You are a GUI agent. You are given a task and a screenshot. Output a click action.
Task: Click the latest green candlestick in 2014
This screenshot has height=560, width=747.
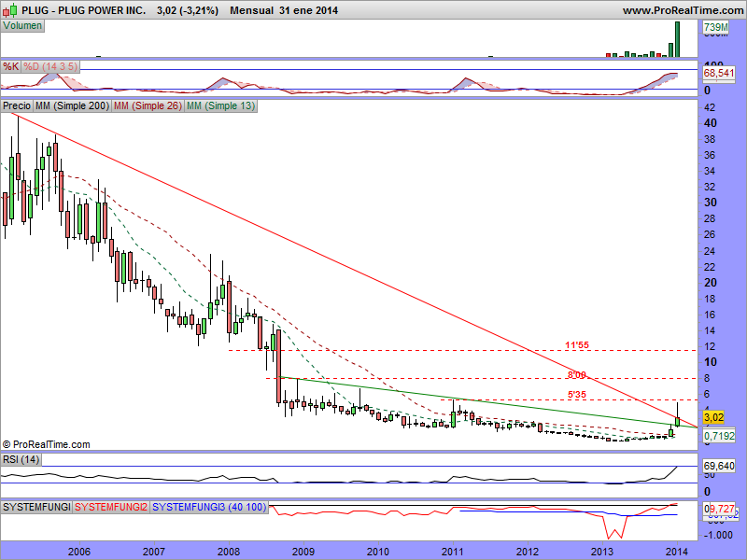coord(677,422)
